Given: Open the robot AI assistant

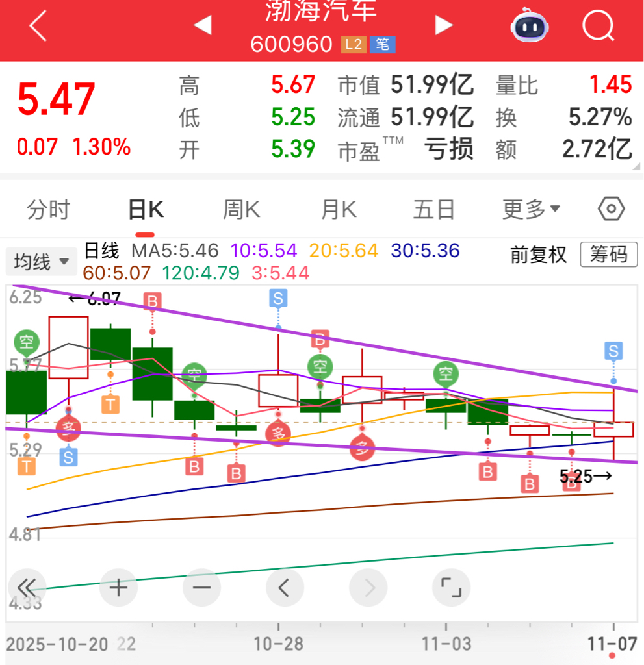Looking at the screenshot, I should click(x=529, y=25).
